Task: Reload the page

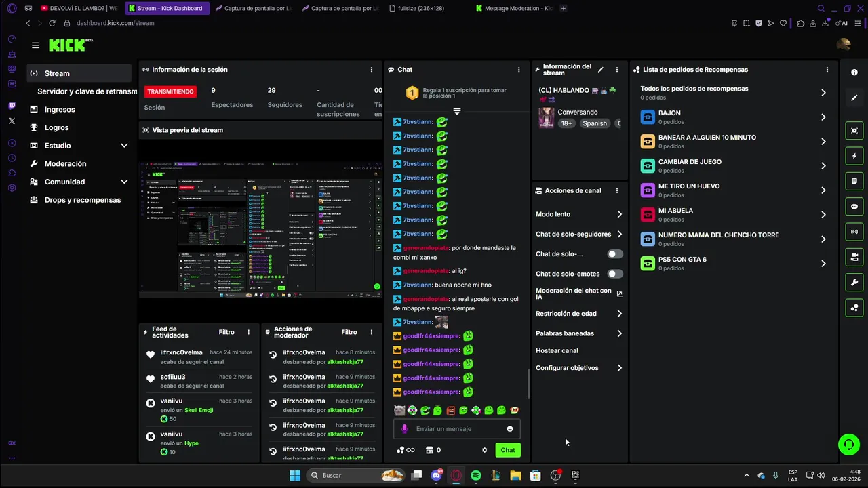Action: tap(52, 23)
